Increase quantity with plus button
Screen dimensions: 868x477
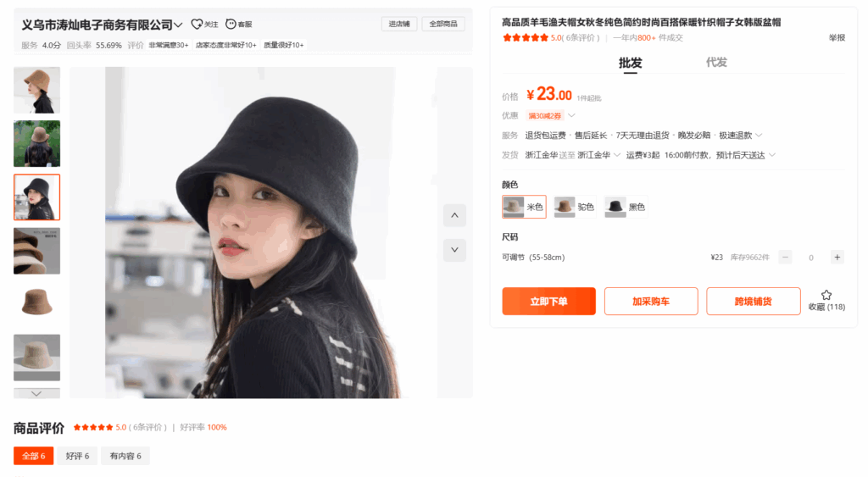837,258
